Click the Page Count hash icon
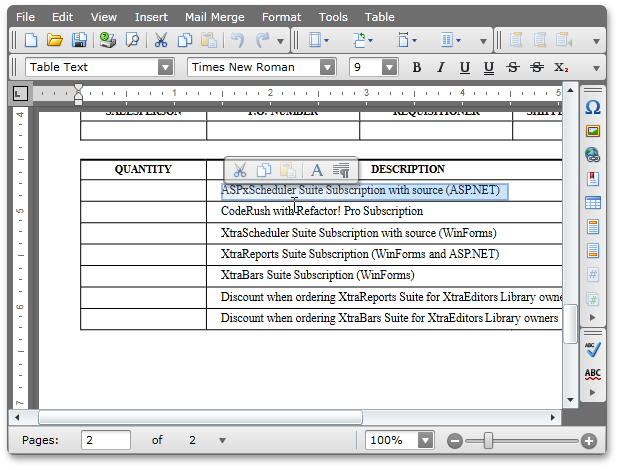Image resolution: width=620 pixels, height=470 pixels. 593,299
